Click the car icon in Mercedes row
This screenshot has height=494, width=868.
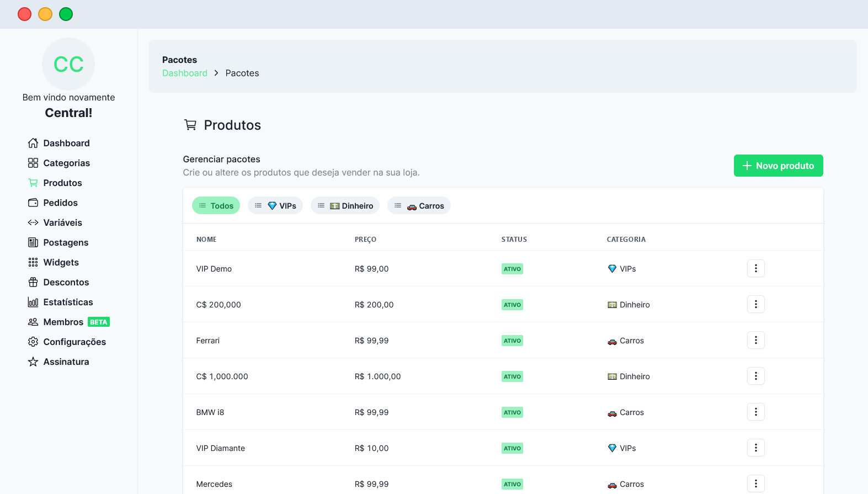coord(612,485)
